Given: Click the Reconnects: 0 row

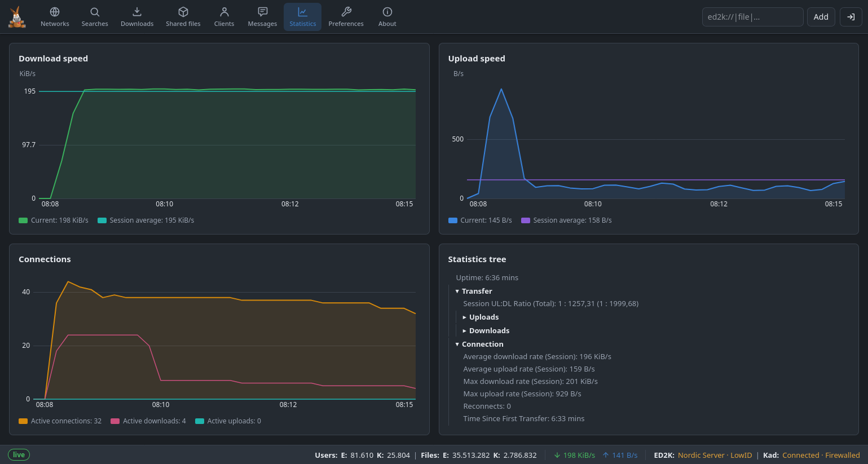Looking at the screenshot, I should coord(487,406).
